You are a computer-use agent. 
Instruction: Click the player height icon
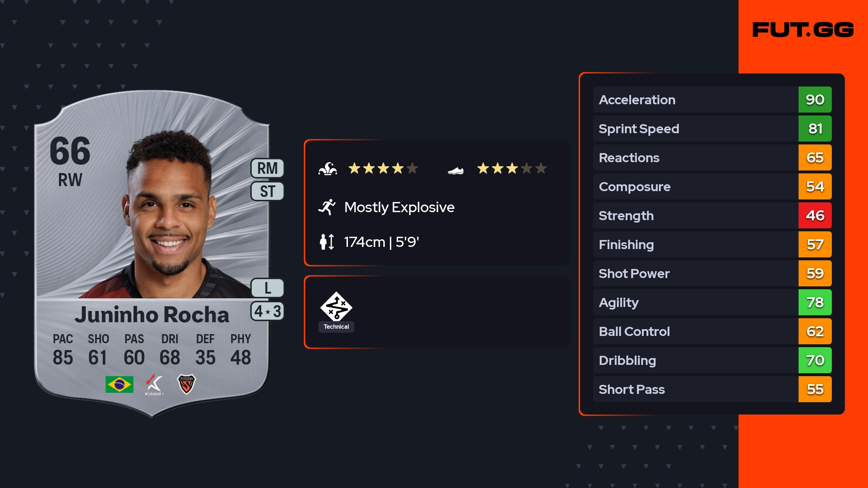327,242
